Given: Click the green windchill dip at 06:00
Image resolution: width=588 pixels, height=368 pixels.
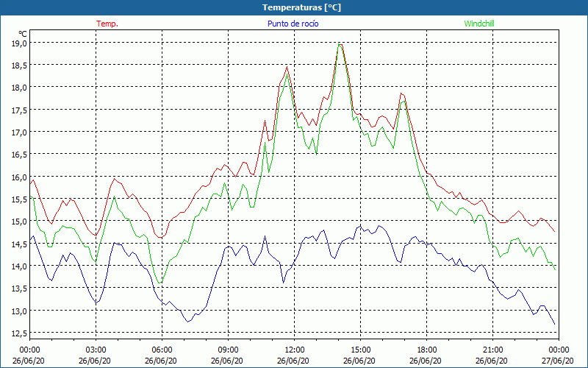Looking at the screenshot, I should click(x=160, y=283).
